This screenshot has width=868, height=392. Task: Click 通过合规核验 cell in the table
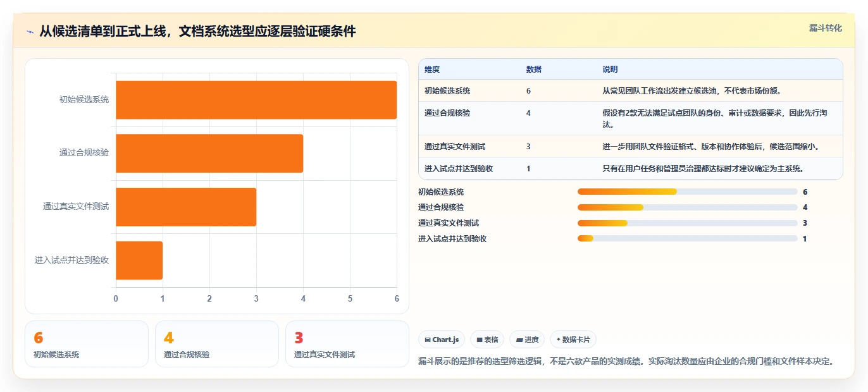[447, 113]
